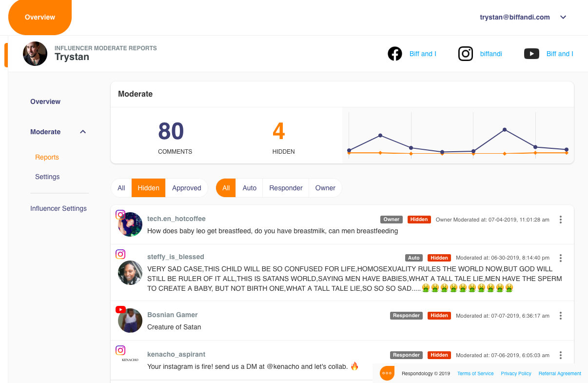
Task: Go to Influencer Settings
Action: click(x=59, y=208)
